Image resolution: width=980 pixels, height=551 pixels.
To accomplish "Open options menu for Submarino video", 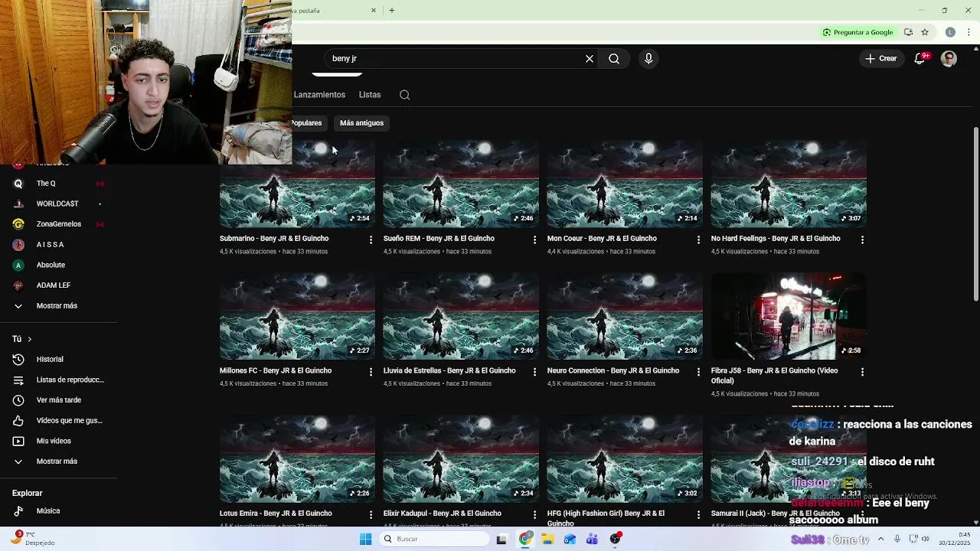I will (x=371, y=240).
